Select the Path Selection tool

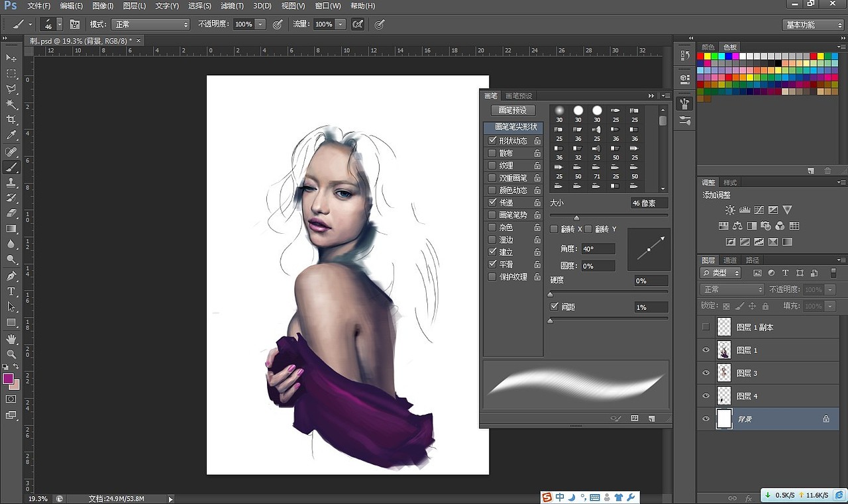coord(11,307)
